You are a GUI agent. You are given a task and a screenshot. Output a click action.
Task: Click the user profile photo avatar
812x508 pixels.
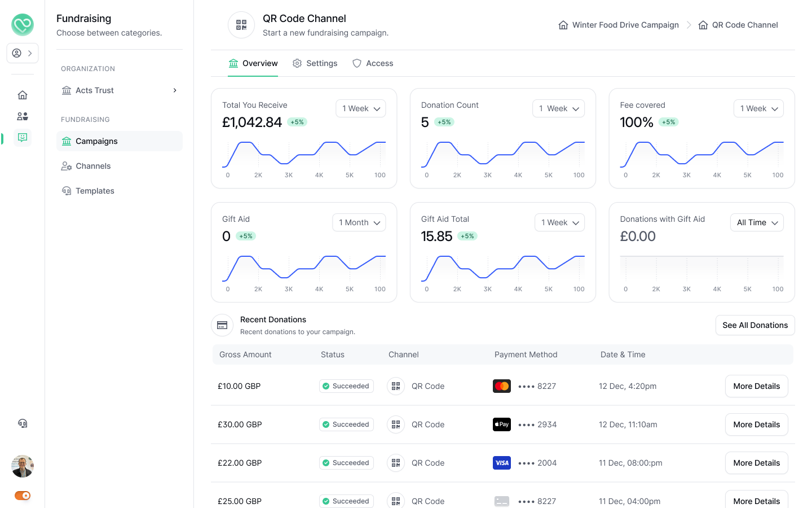coord(23,466)
